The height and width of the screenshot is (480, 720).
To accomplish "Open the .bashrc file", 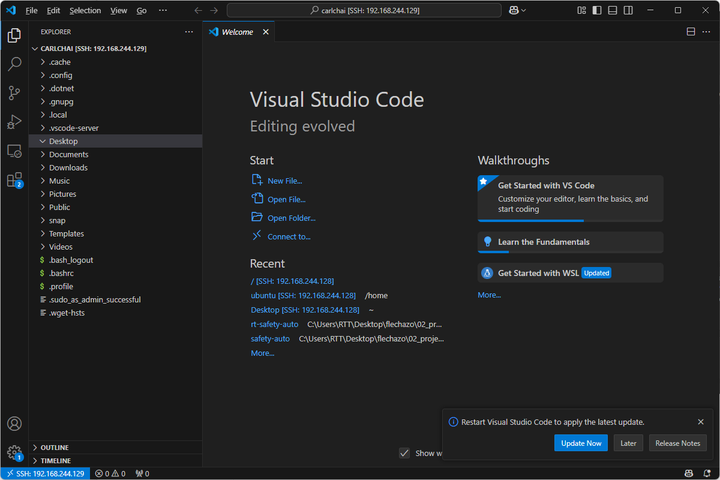I will coord(115,273).
